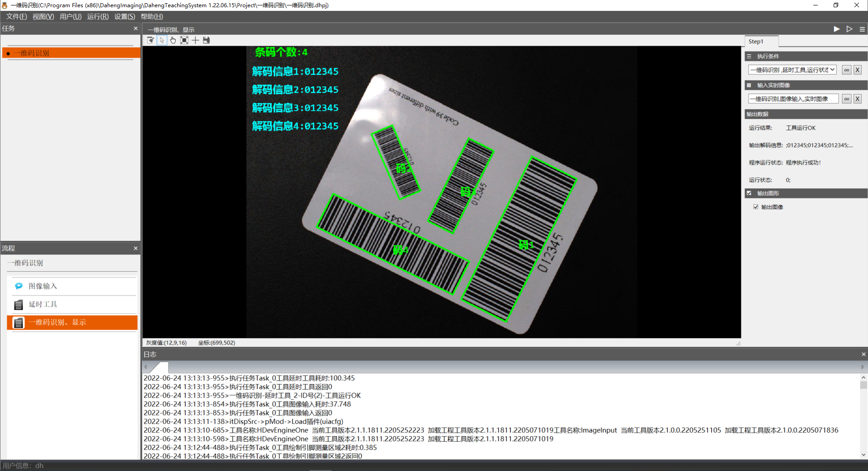Open the 用户(U) menu
Image resolution: width=868 pixels, height=471 pixels.
(71, 17)
